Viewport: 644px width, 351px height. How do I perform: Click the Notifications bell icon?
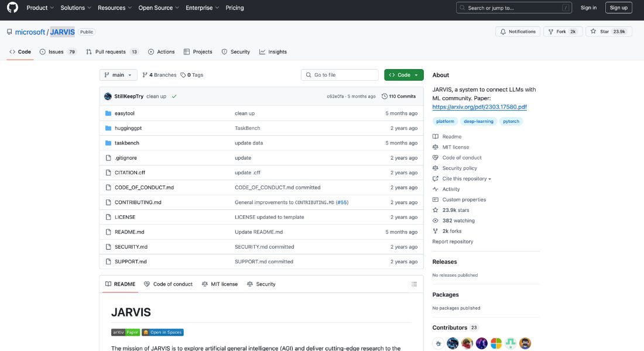[x=502, y=32]
